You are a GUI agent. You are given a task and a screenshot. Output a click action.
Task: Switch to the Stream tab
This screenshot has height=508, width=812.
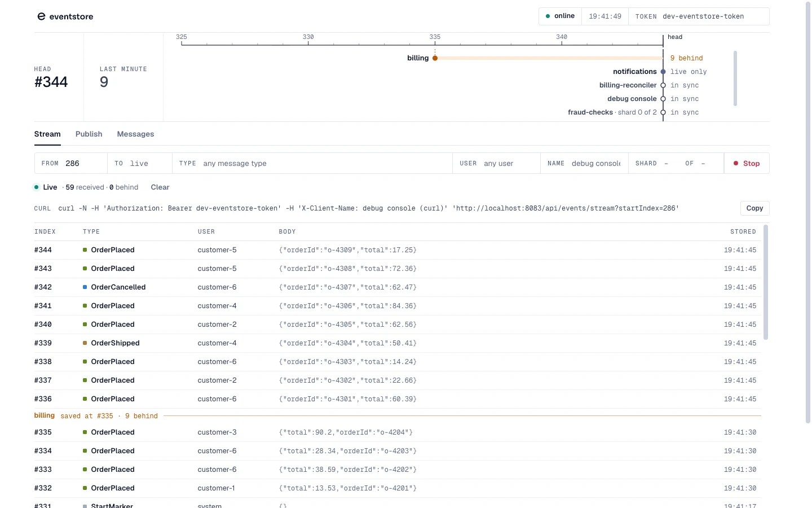[47, 134]
